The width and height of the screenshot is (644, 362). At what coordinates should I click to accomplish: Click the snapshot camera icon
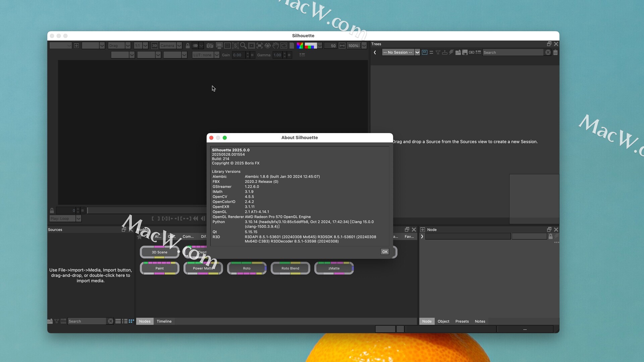click(210, 46)
